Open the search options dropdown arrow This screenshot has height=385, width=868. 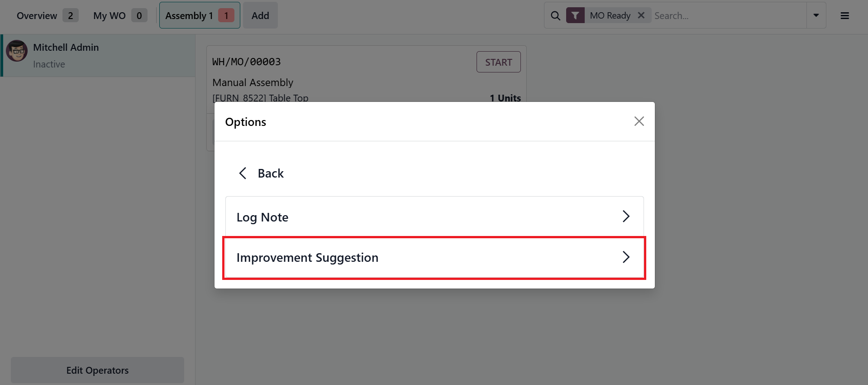click(x=816, y=15)
